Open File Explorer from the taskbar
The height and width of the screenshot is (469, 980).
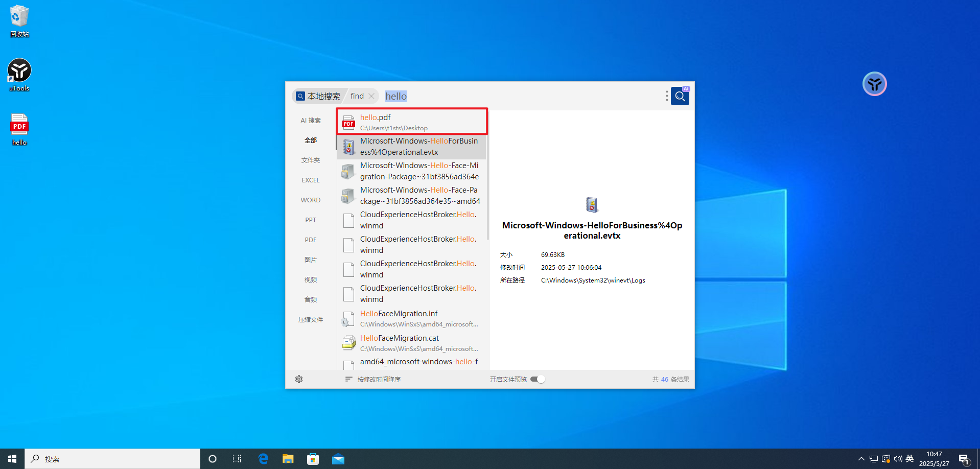[288, 459]
